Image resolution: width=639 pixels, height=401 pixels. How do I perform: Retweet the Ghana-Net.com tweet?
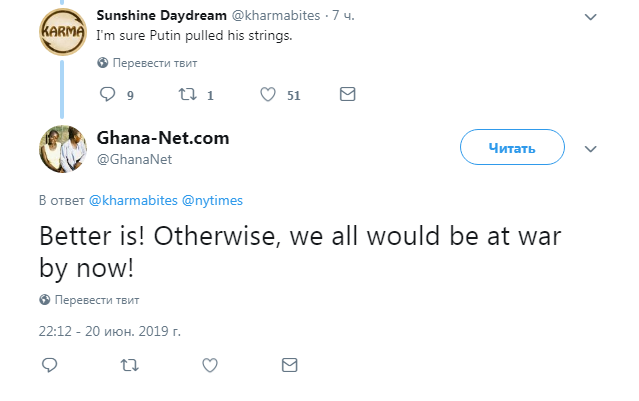[x=129, y=365]
